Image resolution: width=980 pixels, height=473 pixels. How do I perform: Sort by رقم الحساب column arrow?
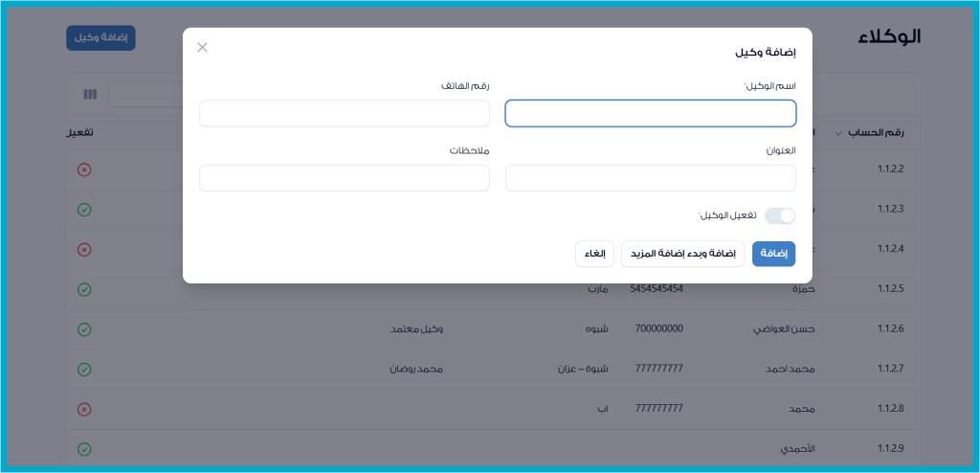(839, 134)
